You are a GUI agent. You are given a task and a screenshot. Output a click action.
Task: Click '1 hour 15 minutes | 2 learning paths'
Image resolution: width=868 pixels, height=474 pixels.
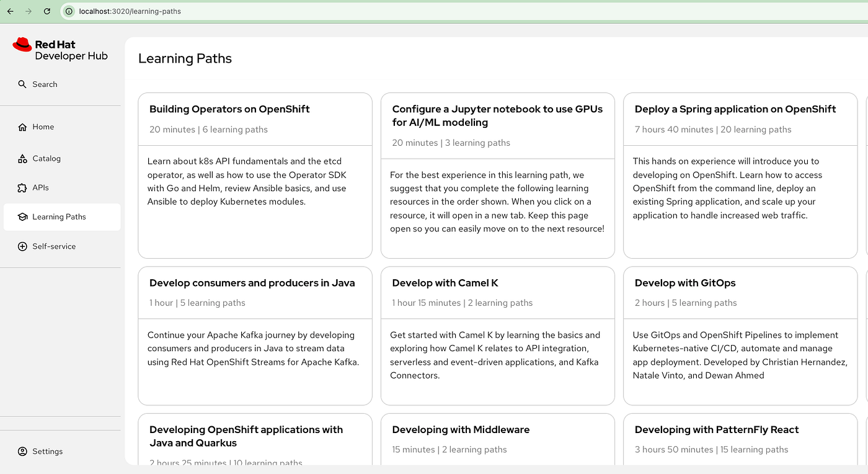click(x=463, y=303)
